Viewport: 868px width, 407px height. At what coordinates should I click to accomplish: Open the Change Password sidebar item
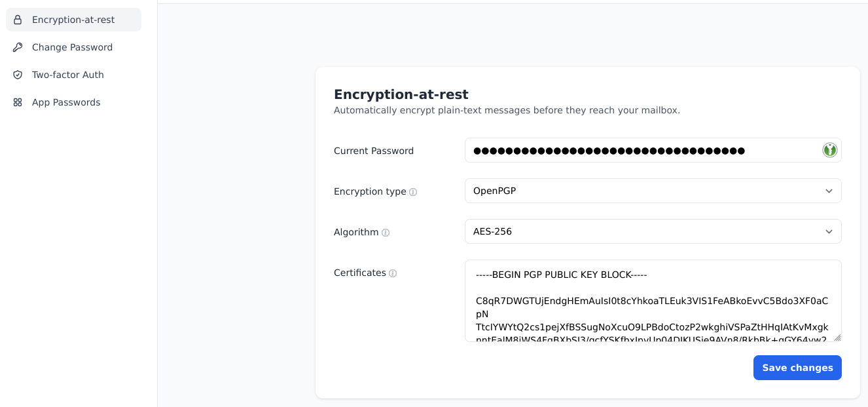coord(73,47)
